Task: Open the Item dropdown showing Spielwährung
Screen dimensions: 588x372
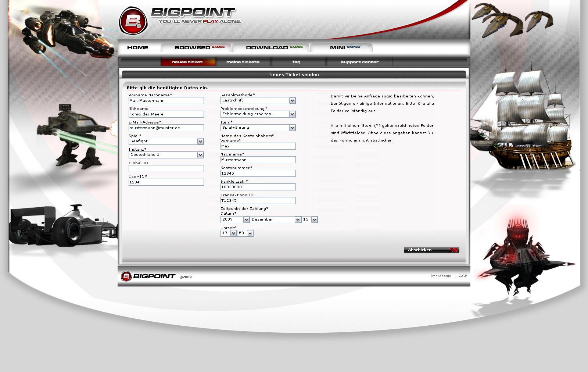Action: pyautogui.click(x=258, y=128)
